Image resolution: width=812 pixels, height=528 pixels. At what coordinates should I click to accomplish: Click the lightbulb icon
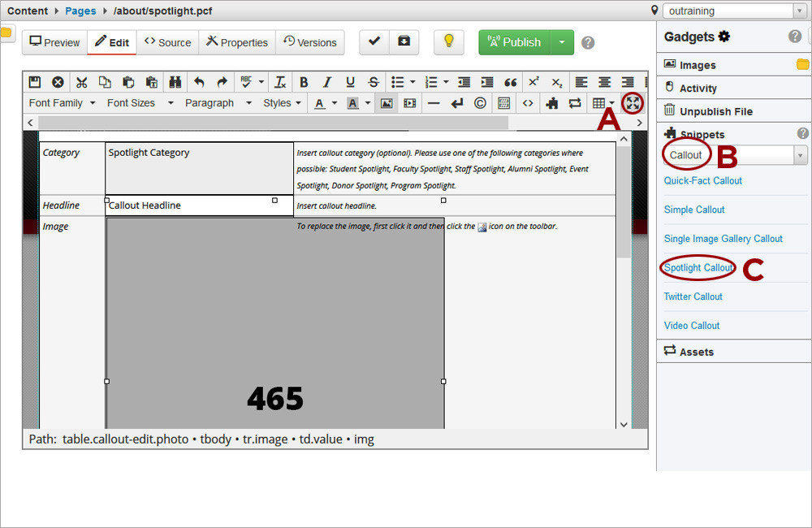[448, 42]
